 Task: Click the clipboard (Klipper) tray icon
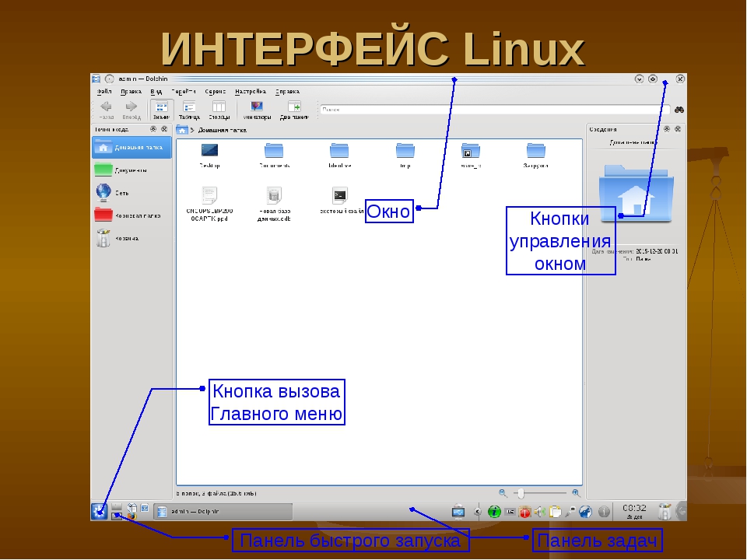[555, 512]
